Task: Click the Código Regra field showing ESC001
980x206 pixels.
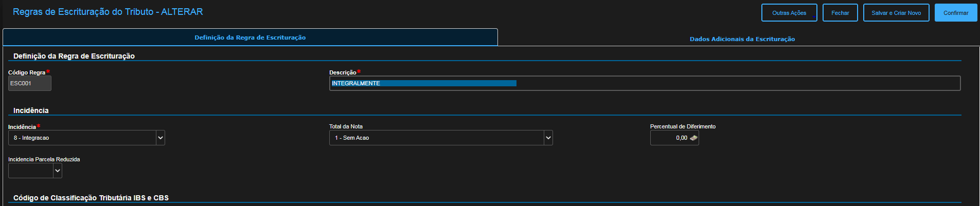Action: point(29,83)
